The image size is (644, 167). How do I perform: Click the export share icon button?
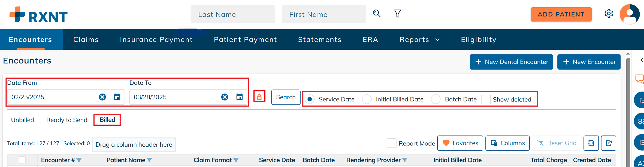(609, 143)
